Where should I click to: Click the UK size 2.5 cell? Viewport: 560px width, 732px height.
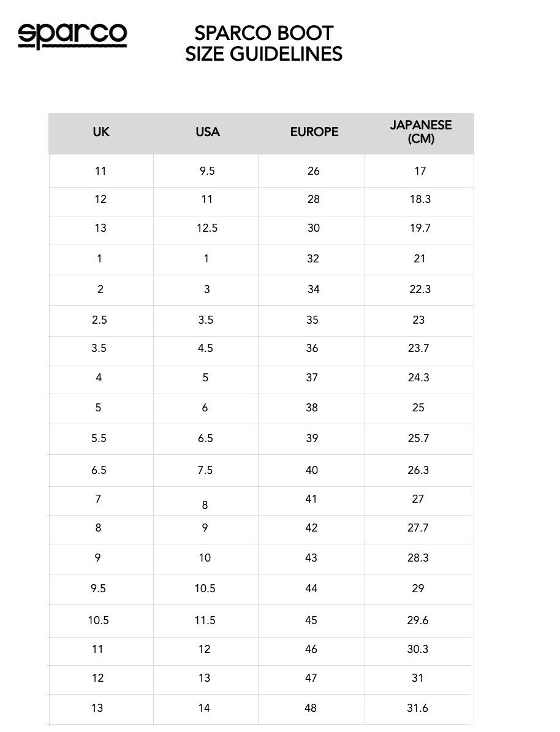[x=99, y=320]
